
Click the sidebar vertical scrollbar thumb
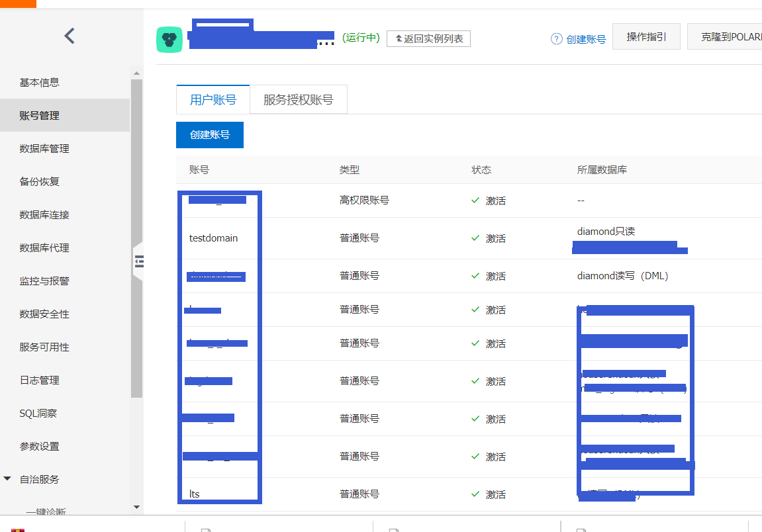[x=136, y=238]
